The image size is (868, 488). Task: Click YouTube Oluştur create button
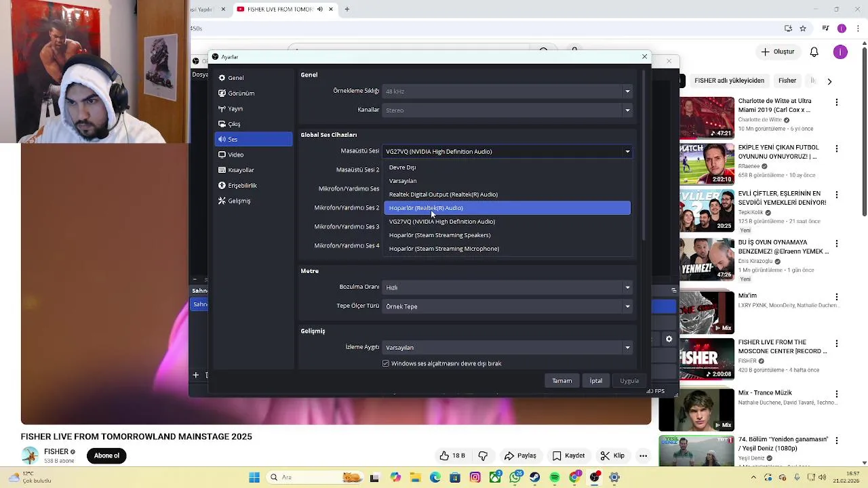(777, 52)
